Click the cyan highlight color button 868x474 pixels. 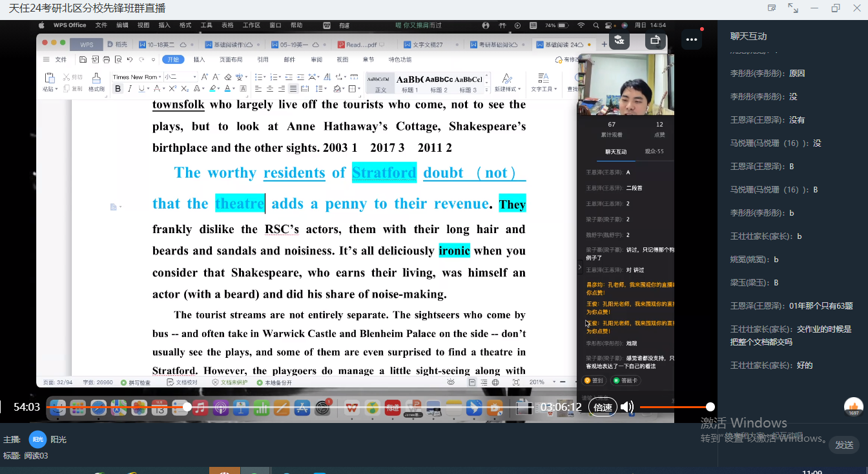[x=212, y=88]
